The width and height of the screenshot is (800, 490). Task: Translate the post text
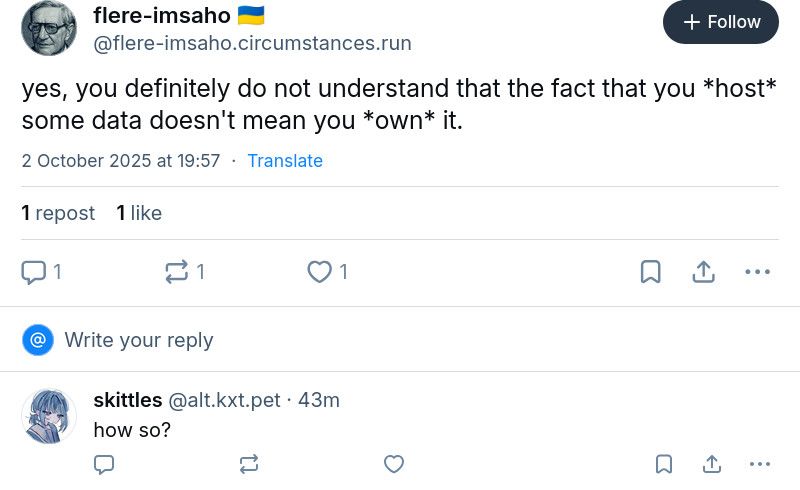click(x=285, y=161)
